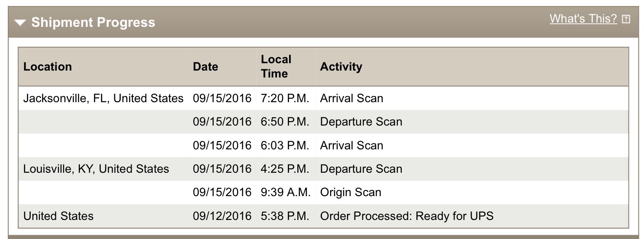
Task: Select the Louisville, KY, United States location
Action: pos(96,169)
